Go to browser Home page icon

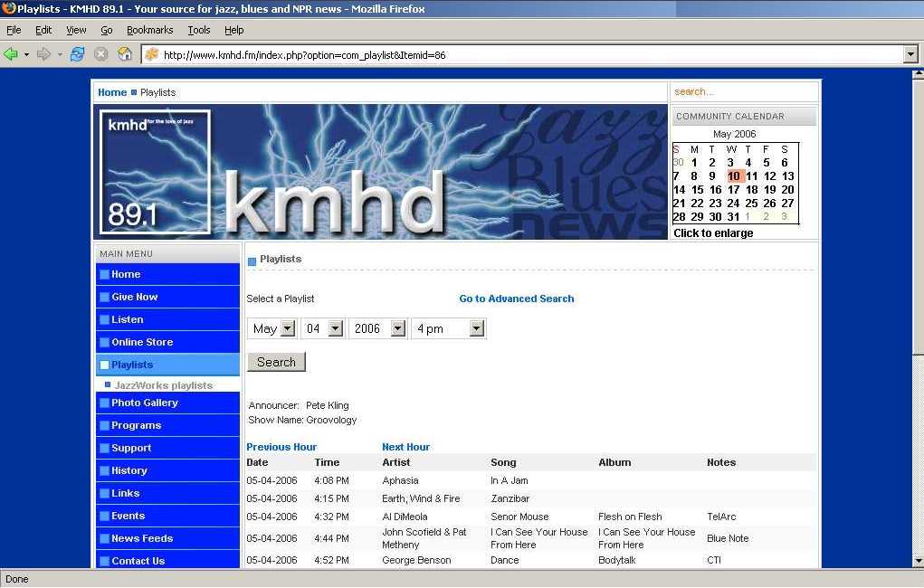pos(125,54)
